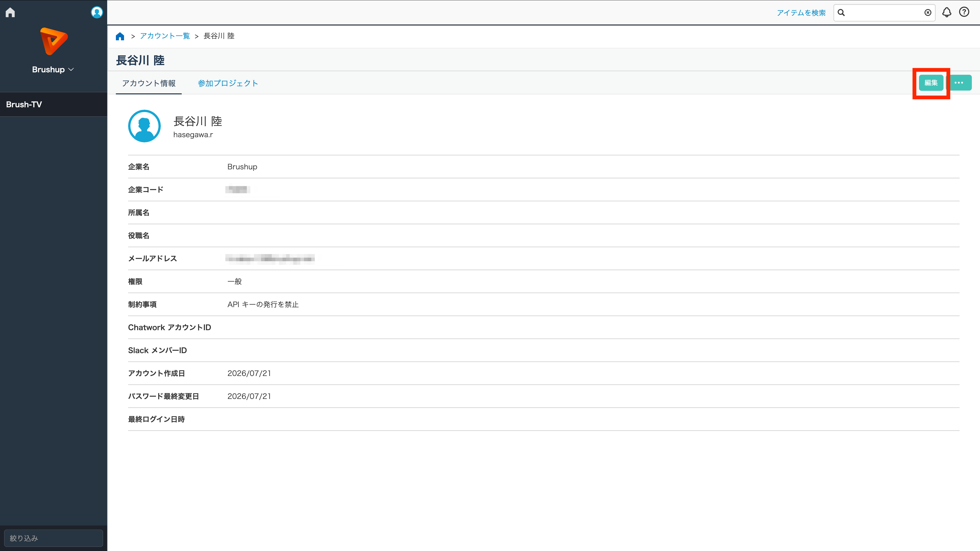Click the アカウント作成日 label
The image size is (980, 551).
[x=156, y=373]
